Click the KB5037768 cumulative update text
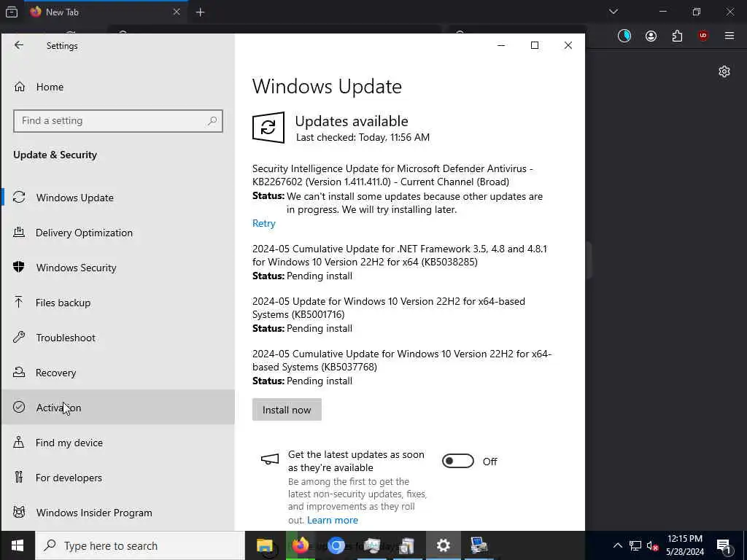The width and height of the screenshot is (747, 560). click(x=402, y=360)
